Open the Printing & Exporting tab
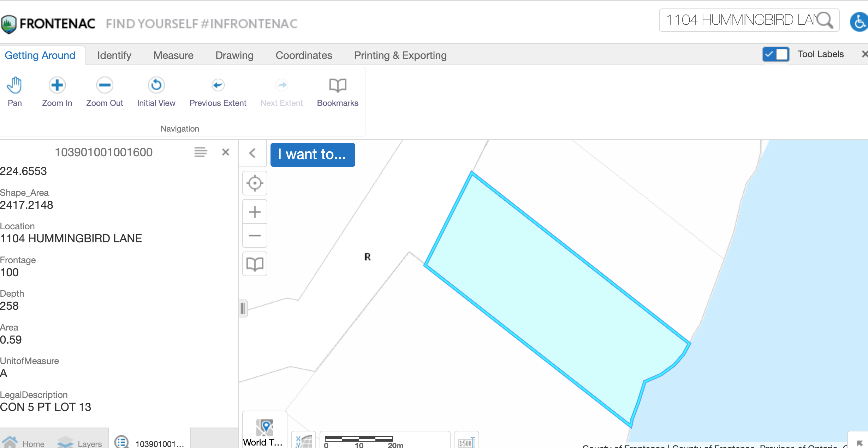This screenshot has width=868, height=448. (x=400, y=55)
